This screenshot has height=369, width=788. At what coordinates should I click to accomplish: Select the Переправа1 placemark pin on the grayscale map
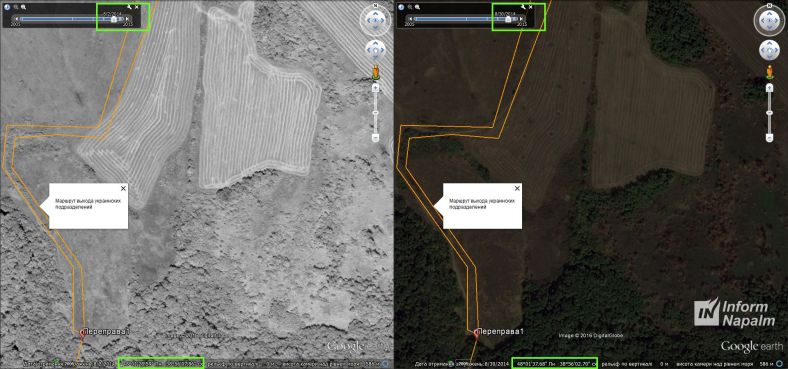click(x=83, y=332)
